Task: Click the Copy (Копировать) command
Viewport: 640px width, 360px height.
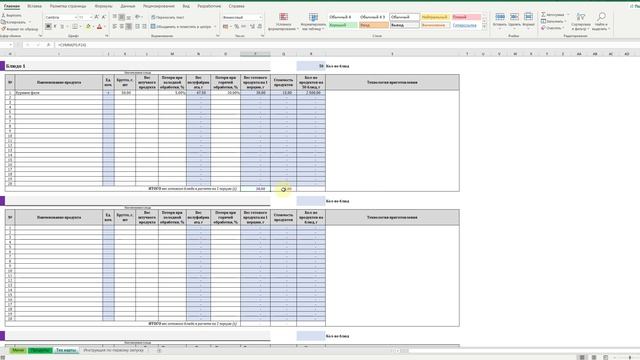Action: tap(13, 22)
